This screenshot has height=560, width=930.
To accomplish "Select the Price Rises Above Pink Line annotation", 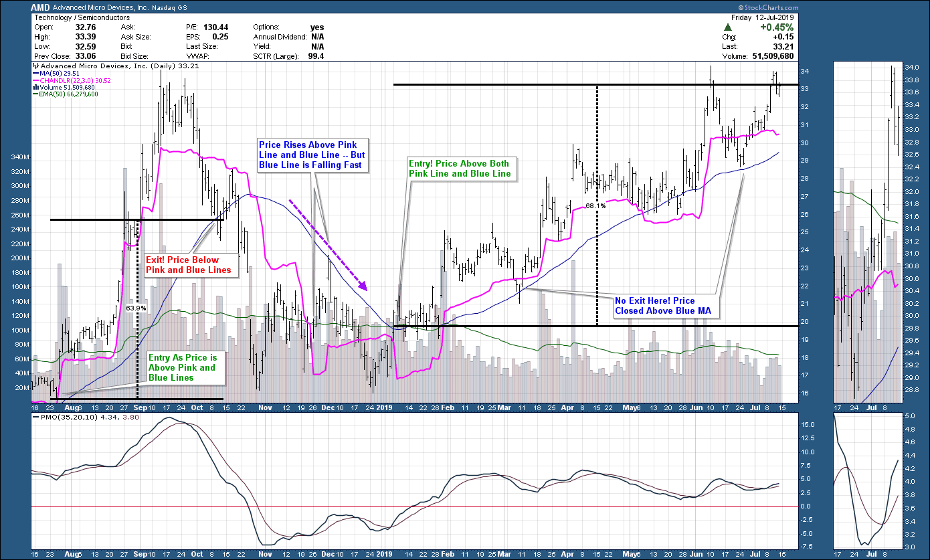I will tap(312, 155).
